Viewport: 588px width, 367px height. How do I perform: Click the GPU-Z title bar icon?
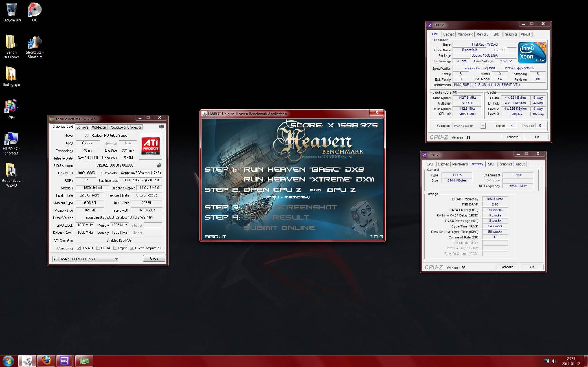52,119
